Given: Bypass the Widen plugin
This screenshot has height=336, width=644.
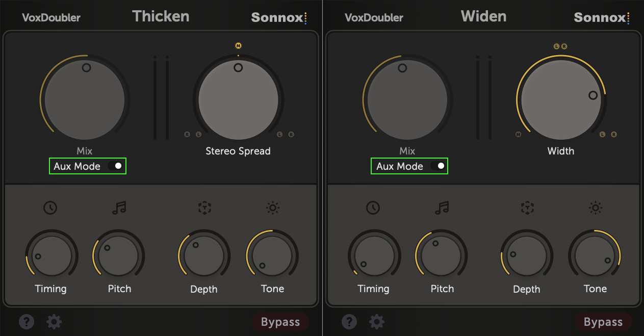Looking at the screenshot, I should (x=603, y=322).
